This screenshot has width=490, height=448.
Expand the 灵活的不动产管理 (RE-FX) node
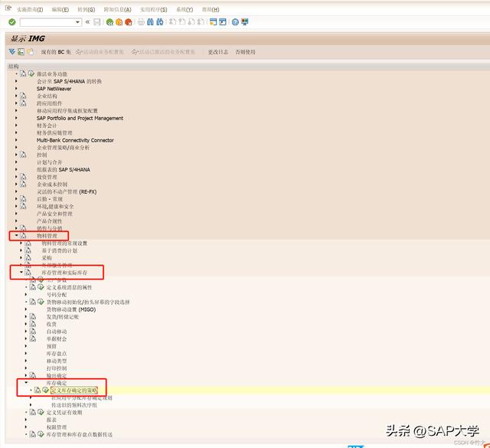tap(16, 191)
